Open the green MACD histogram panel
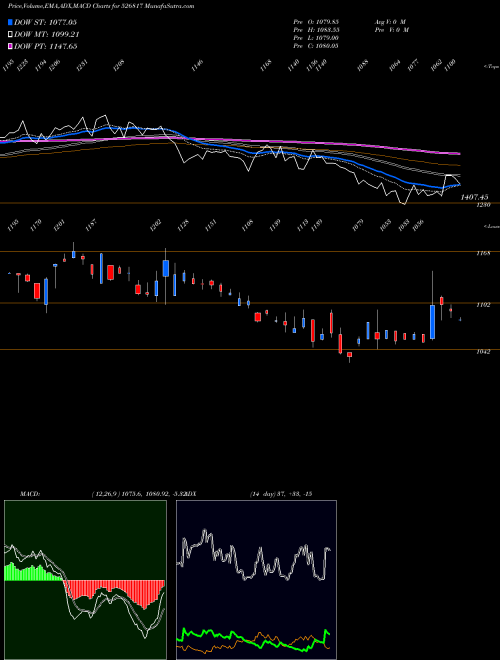Screen dimensions: 500x660 coord(85,580)
